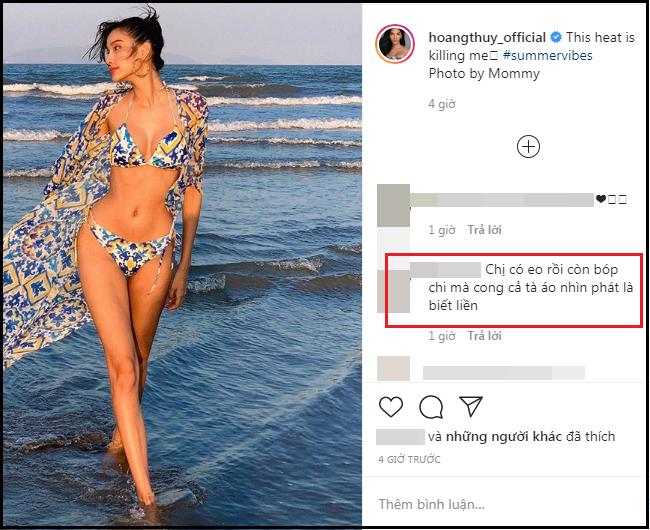Open comments via the speech bubble icon
The height and width of the screenshot is (530, 650).
[x=431, y=407]
